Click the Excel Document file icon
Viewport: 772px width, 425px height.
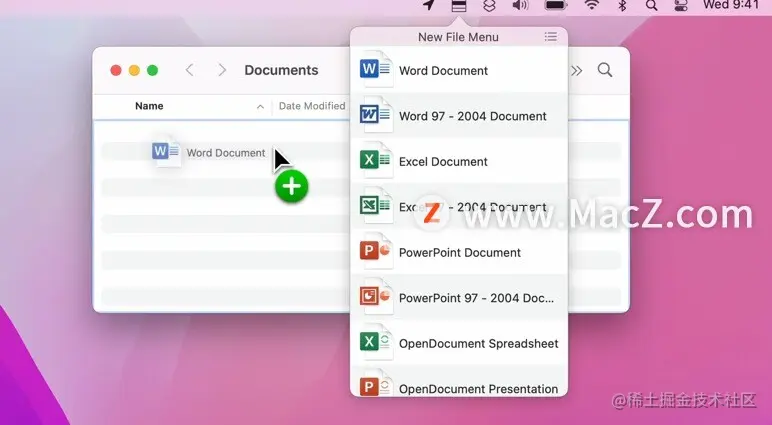click(x=376, y=161)
